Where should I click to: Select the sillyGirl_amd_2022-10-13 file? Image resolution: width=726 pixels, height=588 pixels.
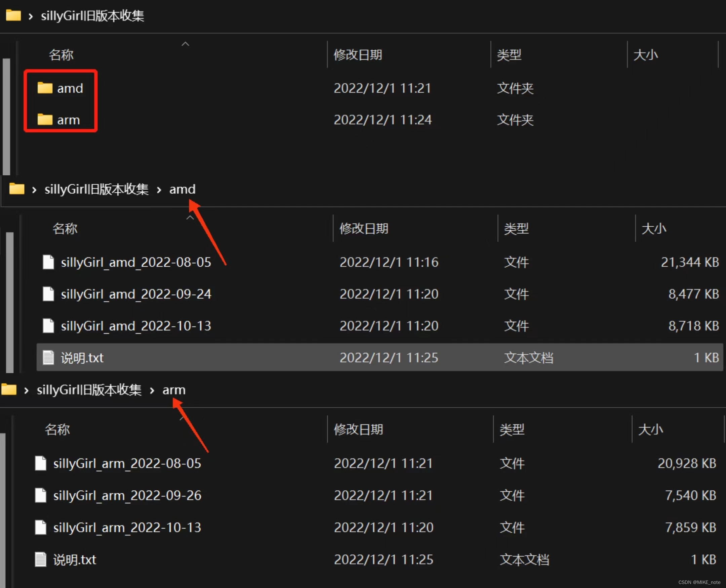(x=135, y=325)
